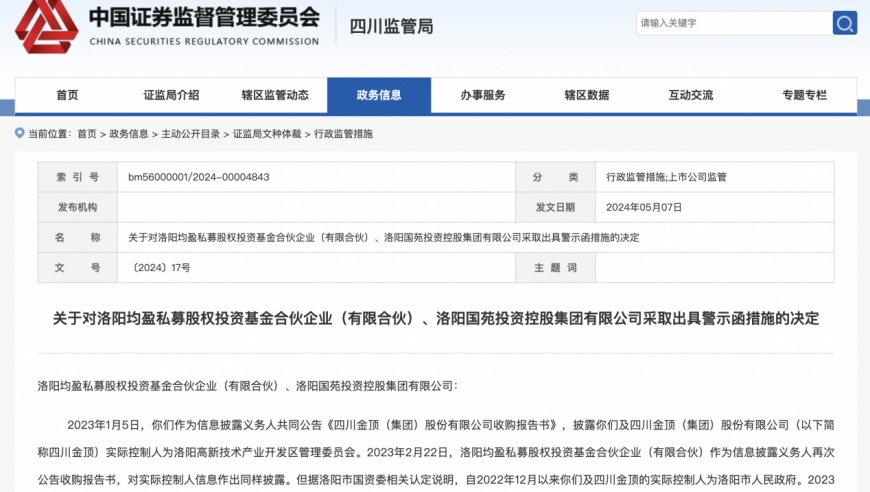Click the location pin icon in breadcrumb
The width and height of the screenshot is (870, 492).
click(x=19, y=133)
